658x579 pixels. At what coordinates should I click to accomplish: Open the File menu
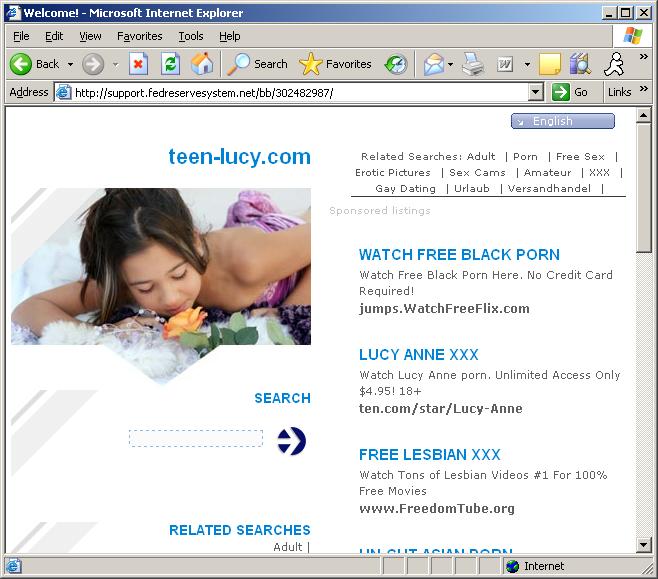coord(21,37)
